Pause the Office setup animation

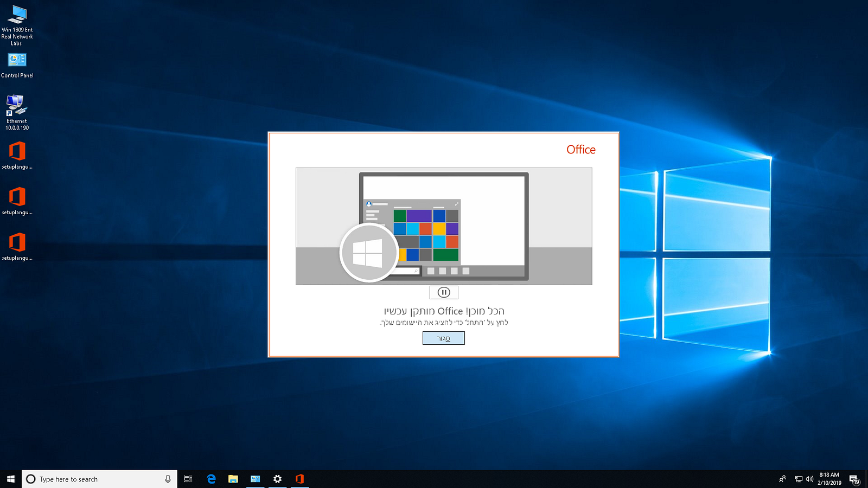[x=444, y=293]
